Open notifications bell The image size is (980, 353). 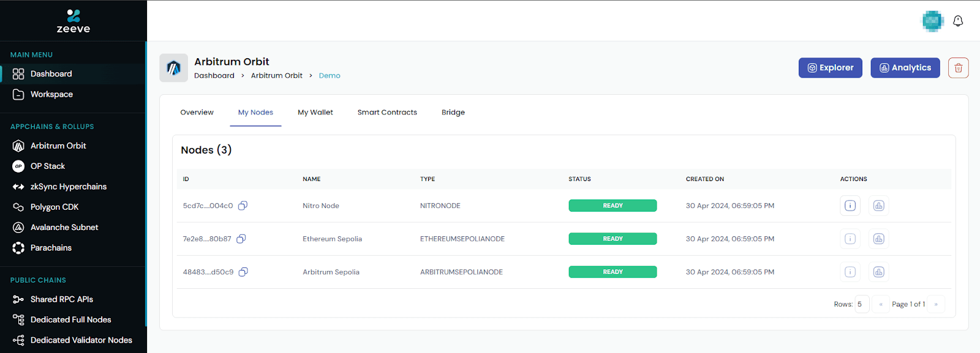coord(958,21)
